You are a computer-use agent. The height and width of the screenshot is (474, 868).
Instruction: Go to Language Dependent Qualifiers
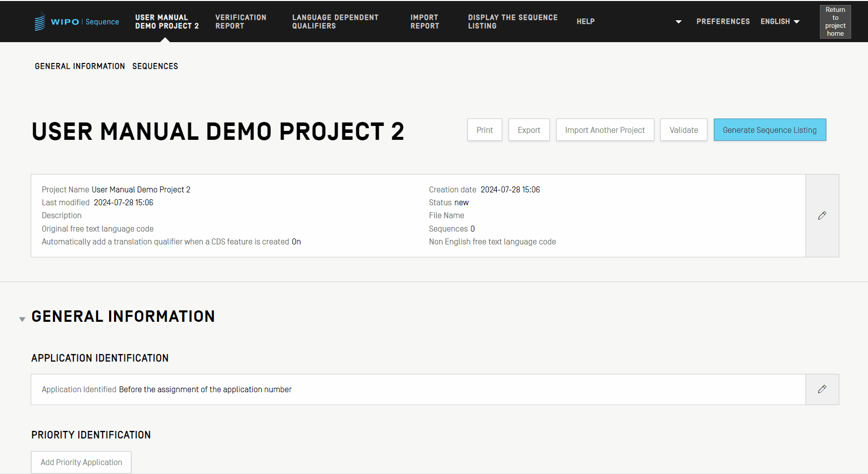(x=335, y=22)
